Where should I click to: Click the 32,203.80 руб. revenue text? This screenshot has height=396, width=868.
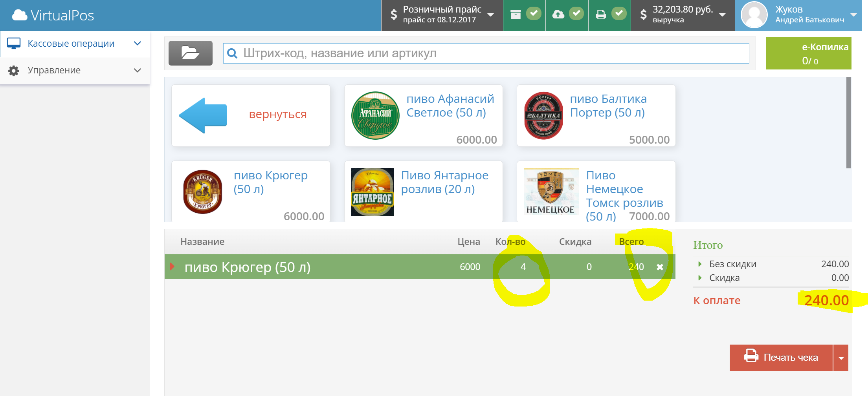tap(683, 9)
